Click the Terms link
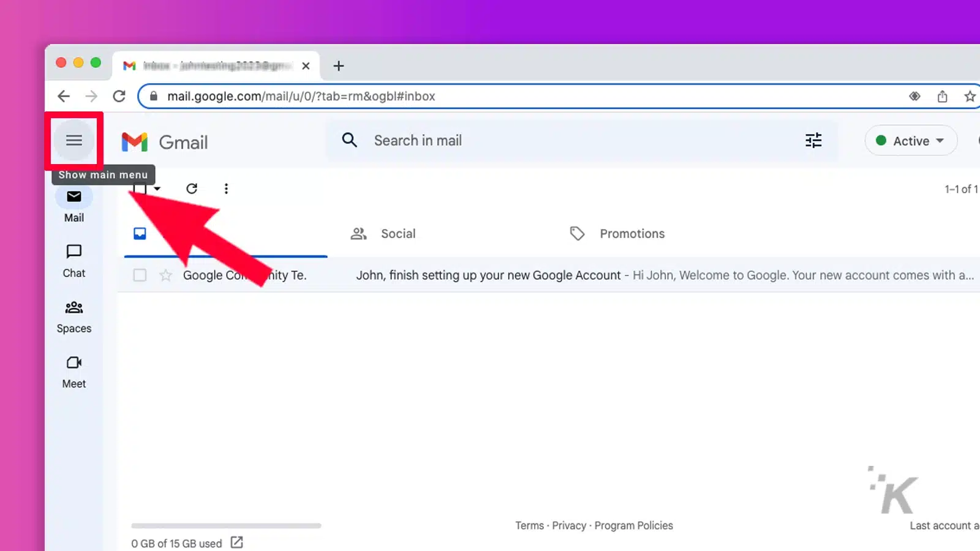Screen dimensions: 980x551 [529, 525]
